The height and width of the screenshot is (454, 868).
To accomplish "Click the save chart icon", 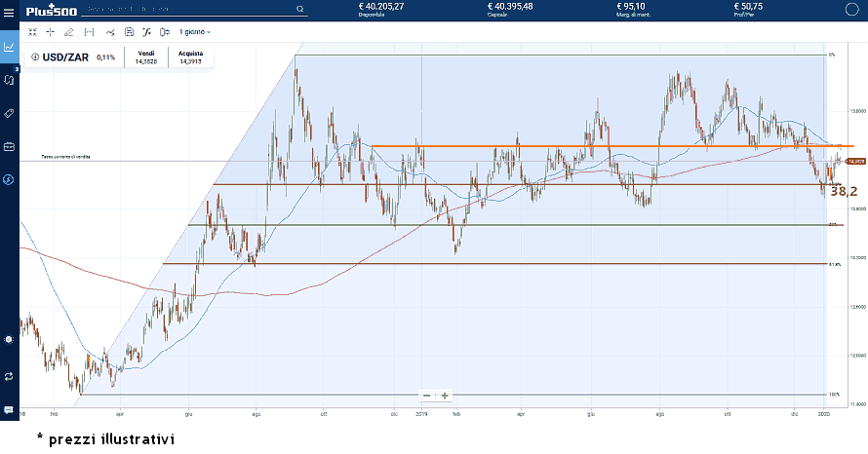I will [129, 31].
